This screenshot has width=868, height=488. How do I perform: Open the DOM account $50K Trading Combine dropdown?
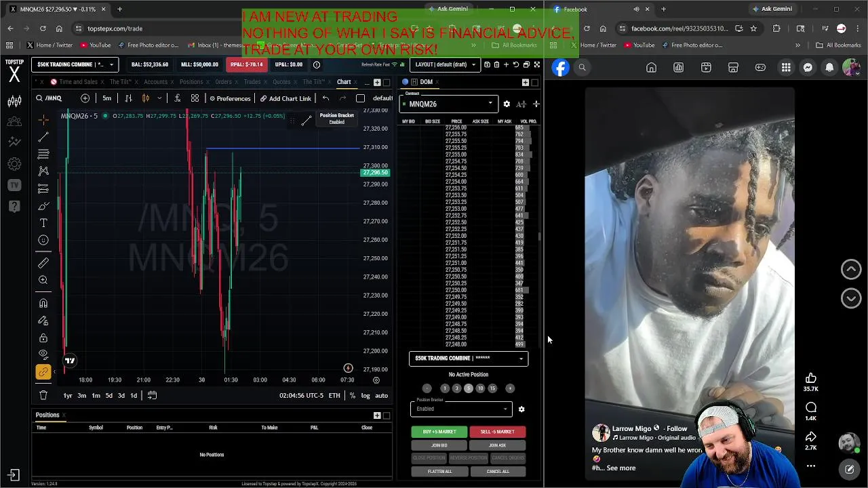(x=469, y=358)
